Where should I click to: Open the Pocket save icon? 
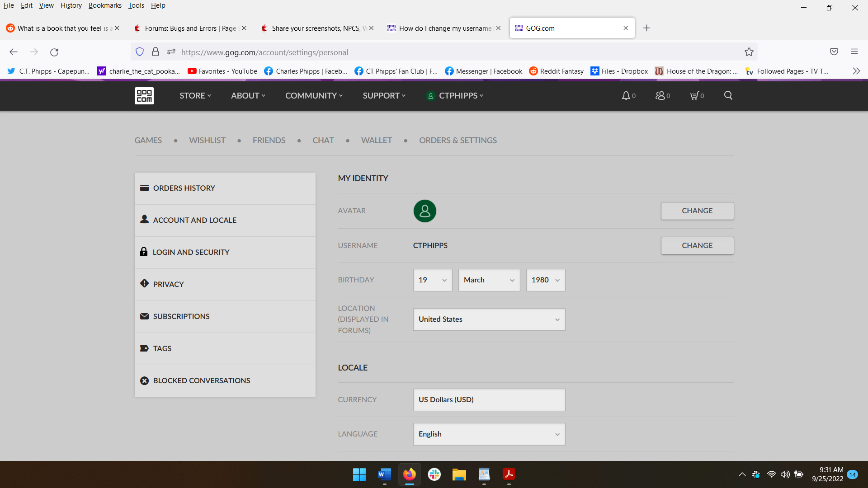[x=834, y=52]
